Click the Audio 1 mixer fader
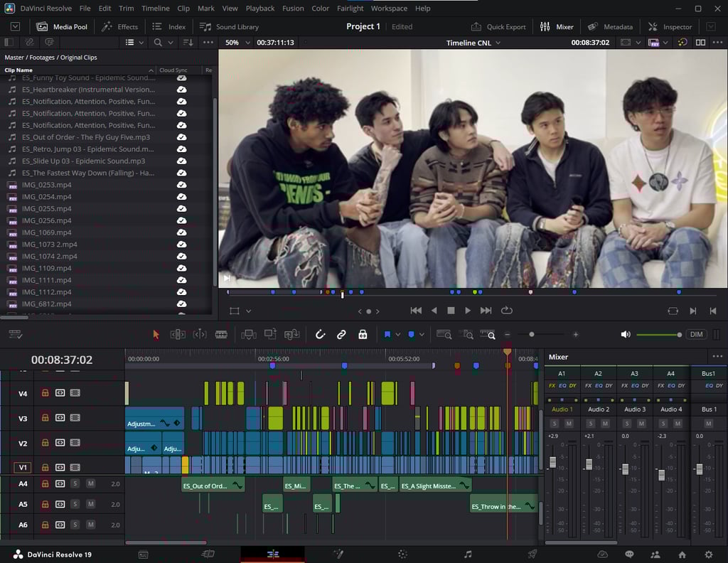The height and width of the screenshot is (563, 728). click(552, 463)
